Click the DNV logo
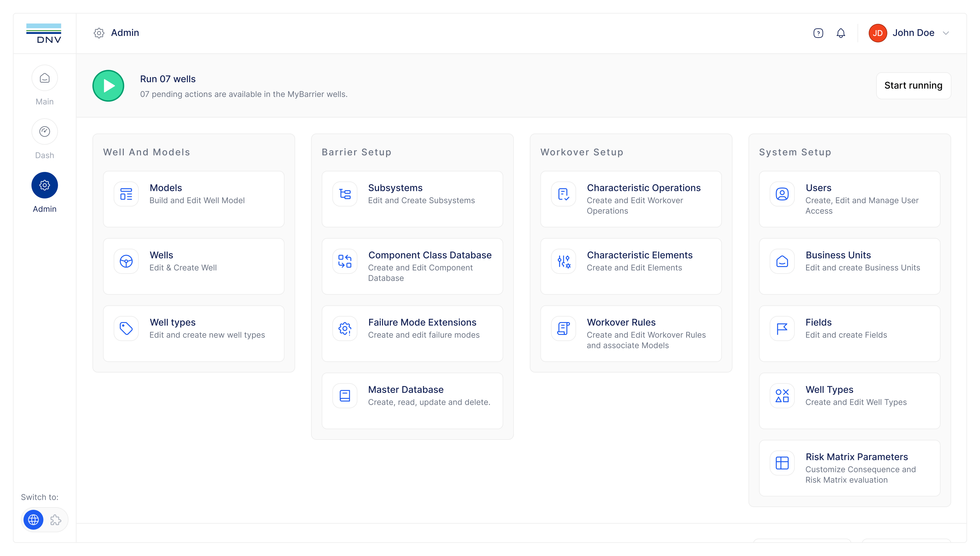This screenshot has height=556, width=980. click(x=44, y=33)
